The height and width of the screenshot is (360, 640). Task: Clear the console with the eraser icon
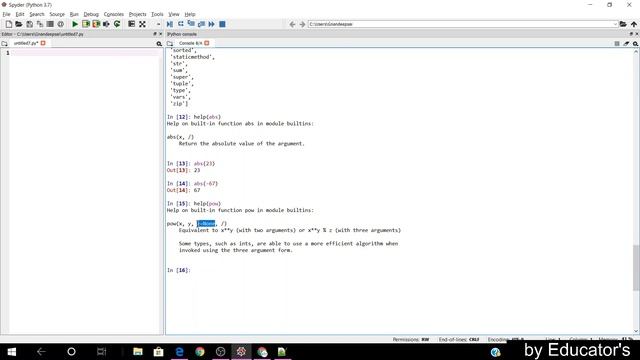626,43
